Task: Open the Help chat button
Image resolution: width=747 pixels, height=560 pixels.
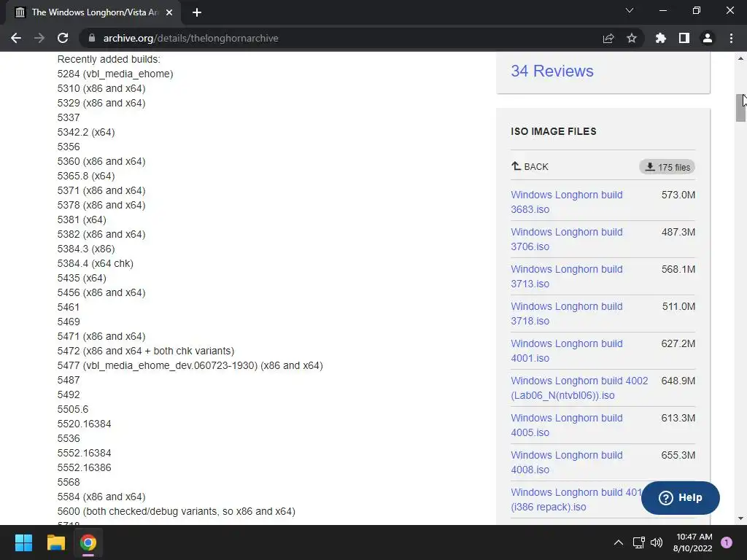Action: [x=681, y=497]
